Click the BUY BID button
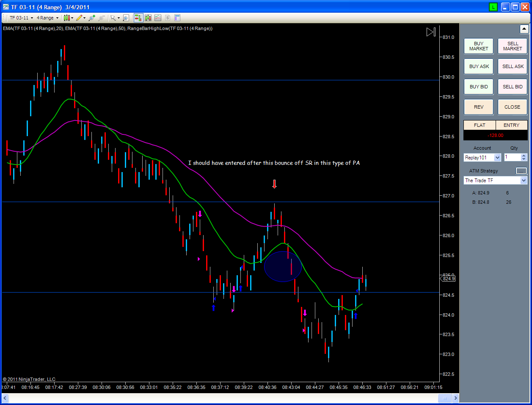The height and width of the screenshot is (405, 532). (479, 87)
